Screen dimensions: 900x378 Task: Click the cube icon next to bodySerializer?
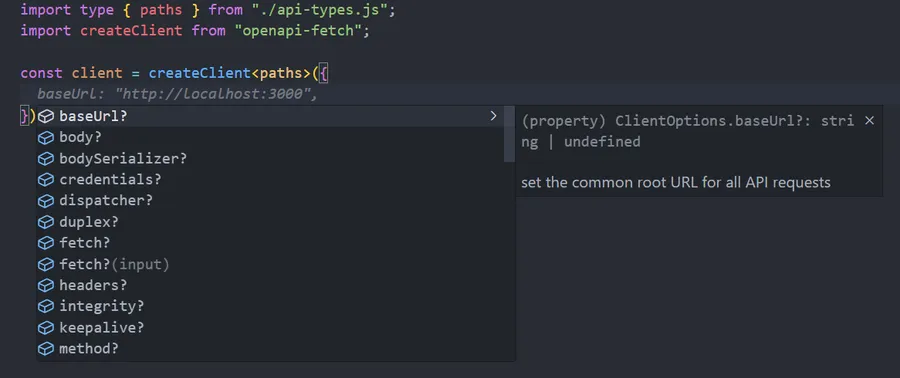pyautogui.click(x=46, y=158)
